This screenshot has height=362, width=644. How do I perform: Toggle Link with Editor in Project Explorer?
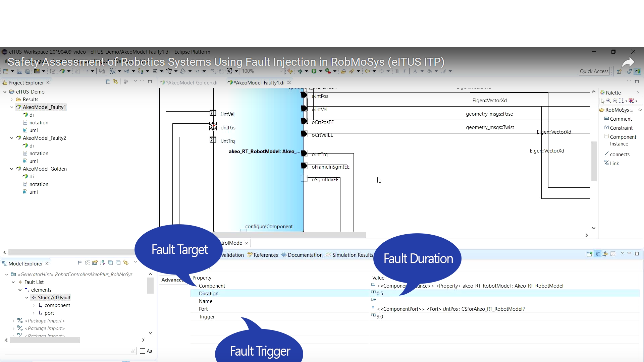(115, 82)
